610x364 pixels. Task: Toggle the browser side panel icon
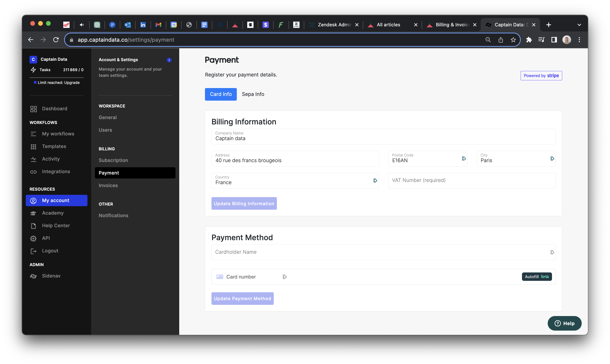point(554,40)
